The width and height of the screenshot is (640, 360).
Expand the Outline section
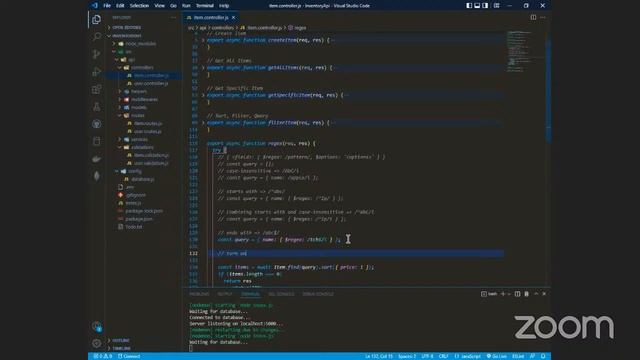[x=121, y=340]
